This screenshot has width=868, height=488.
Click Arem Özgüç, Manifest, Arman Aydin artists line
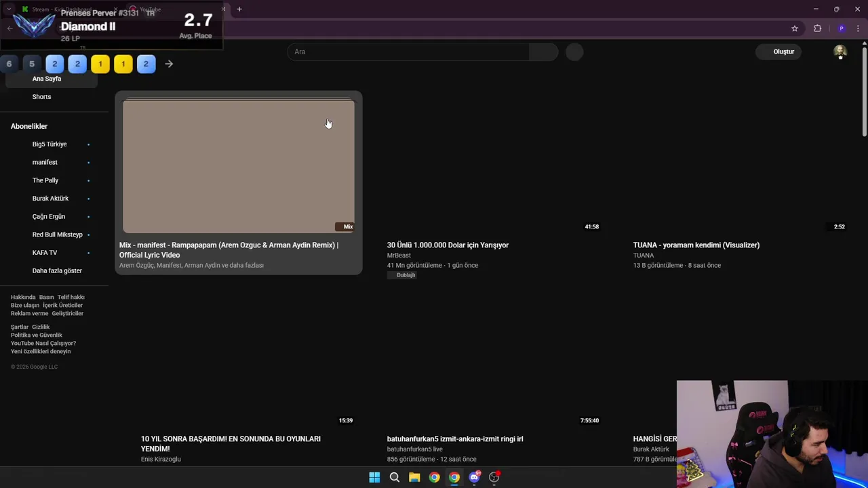click(x=191, y=266)
